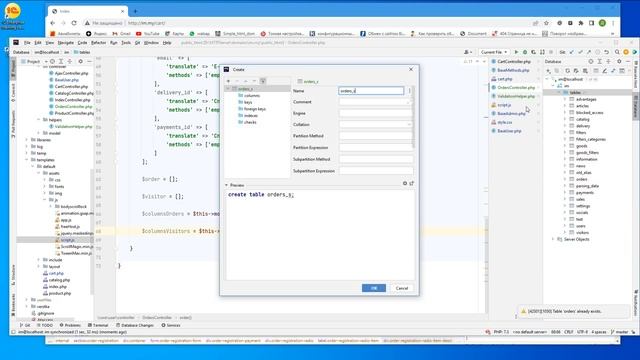Click the add (+) icon in Create dialog
Viewport: 640px width, 360px height.
228,81
